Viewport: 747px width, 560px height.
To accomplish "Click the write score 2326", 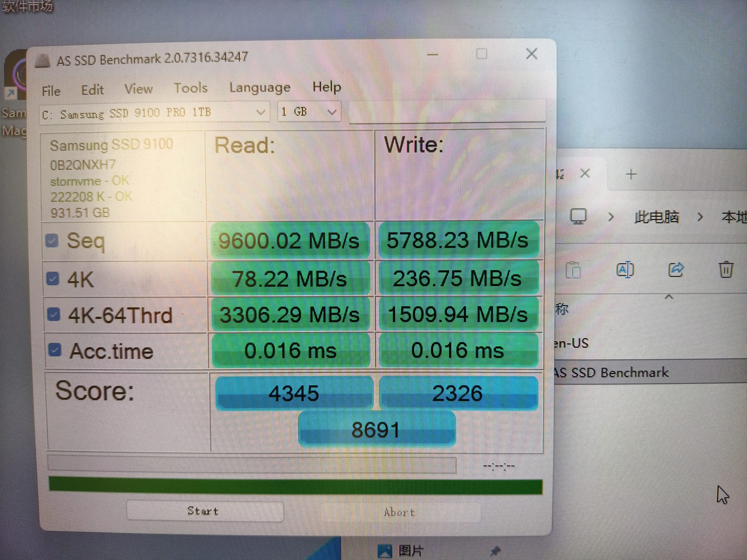I will [458, 393].
